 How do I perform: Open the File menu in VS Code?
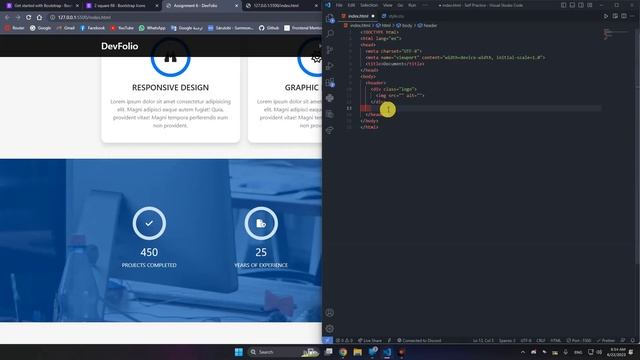click(x=339, y=5)
